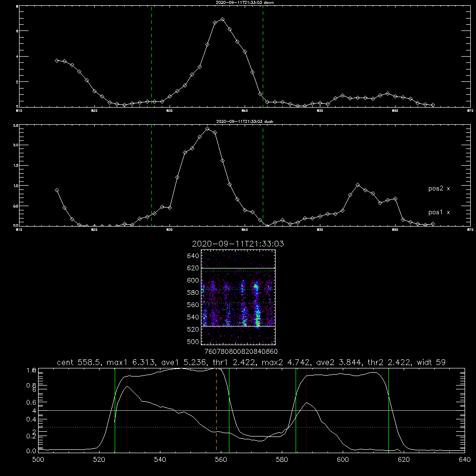
Task: Click the 'max2 4.742' value
Action: 287,362
